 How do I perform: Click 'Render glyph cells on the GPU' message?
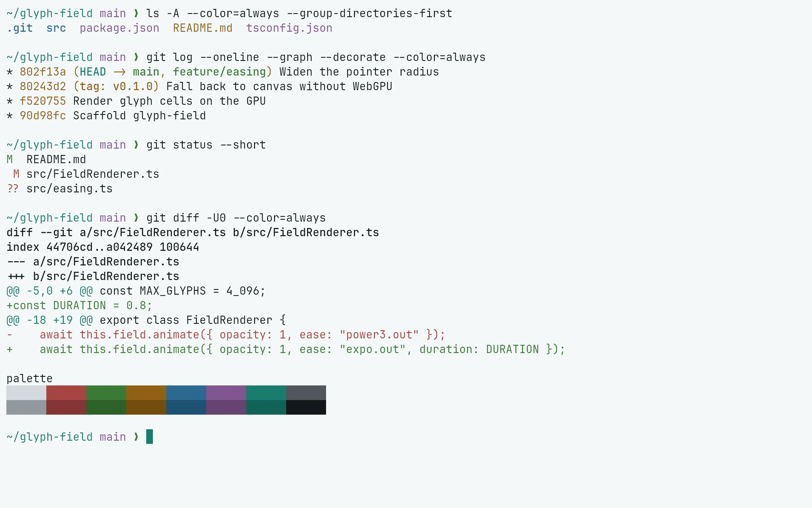(169, 101)
